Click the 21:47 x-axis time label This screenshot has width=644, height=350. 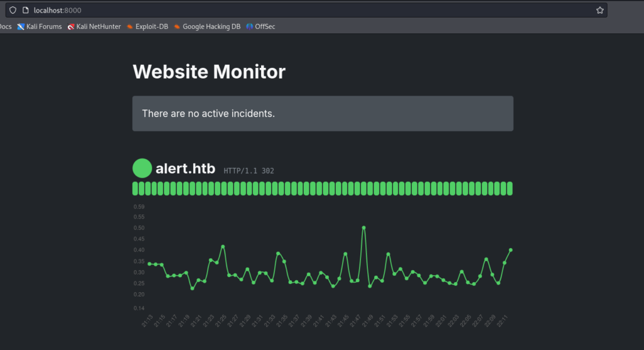[355, 321]
